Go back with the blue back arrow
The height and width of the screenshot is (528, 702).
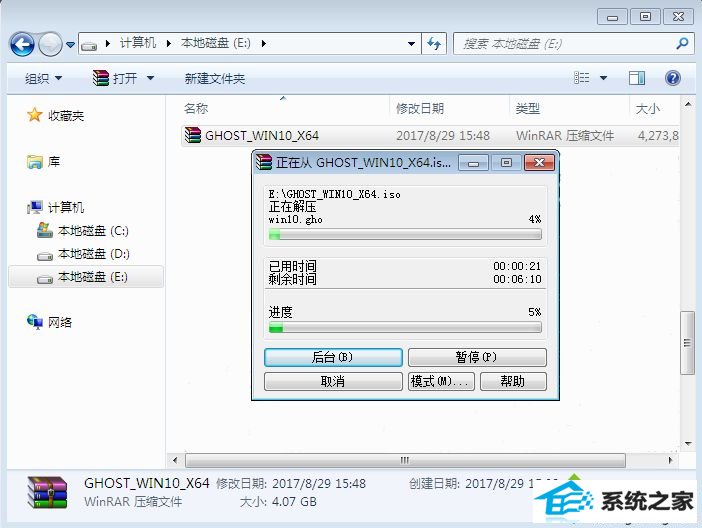point(22,44)
